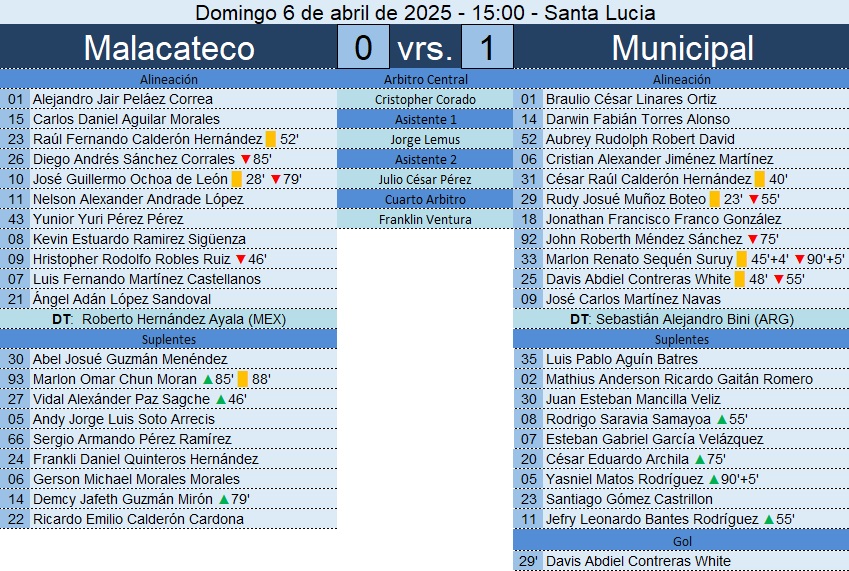Click the Gol section header
Image resolution: width=849 pixels, height=571 pixels.
click(681, 541)
